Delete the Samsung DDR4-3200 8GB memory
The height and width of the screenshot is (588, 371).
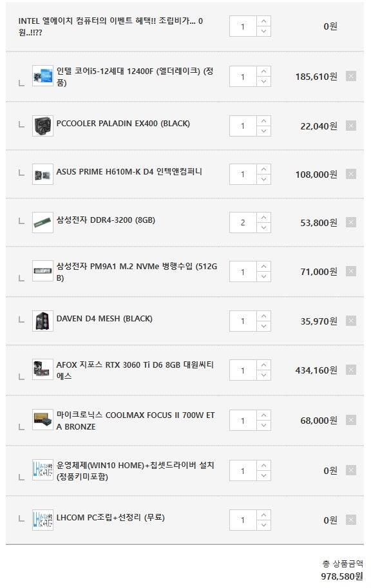[x=351, y=222]
